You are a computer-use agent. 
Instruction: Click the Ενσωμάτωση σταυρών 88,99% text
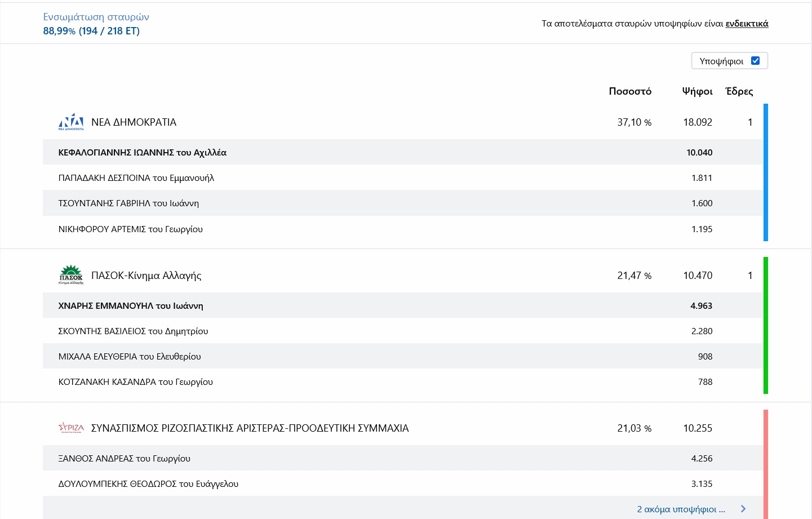pyautogui.click(x=96, y=24)
